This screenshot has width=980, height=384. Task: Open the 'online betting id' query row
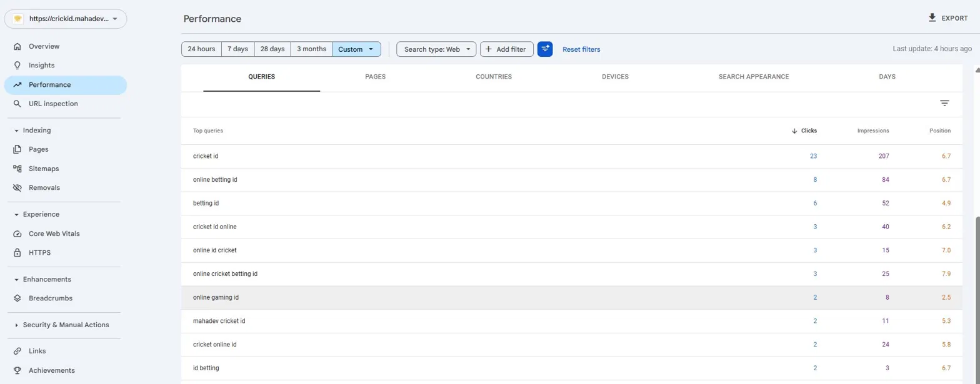(x=572, y=180)
